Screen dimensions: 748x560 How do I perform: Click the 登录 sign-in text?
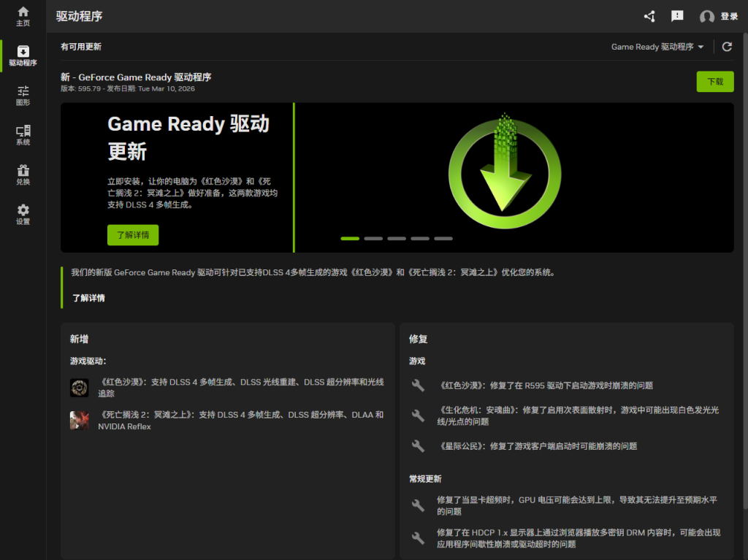coord(729,17)
